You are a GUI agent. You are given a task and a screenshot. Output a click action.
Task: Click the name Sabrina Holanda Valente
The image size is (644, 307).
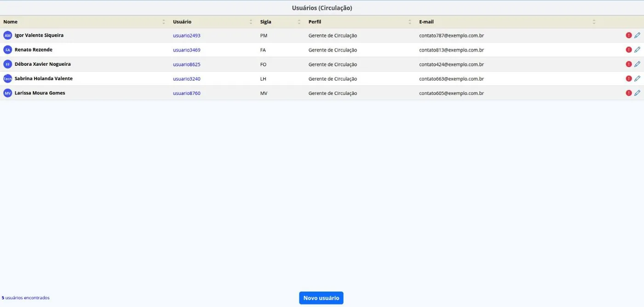coord(44,79)
